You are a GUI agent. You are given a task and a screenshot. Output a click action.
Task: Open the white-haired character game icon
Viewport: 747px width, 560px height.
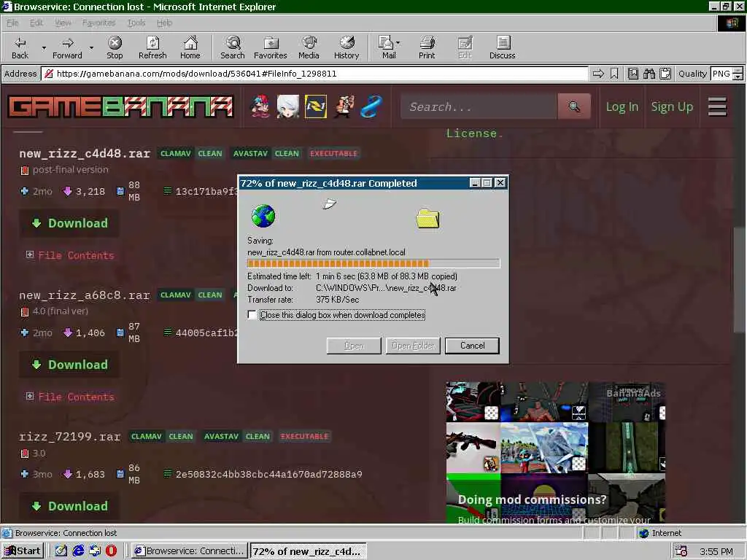click(288, 106)
